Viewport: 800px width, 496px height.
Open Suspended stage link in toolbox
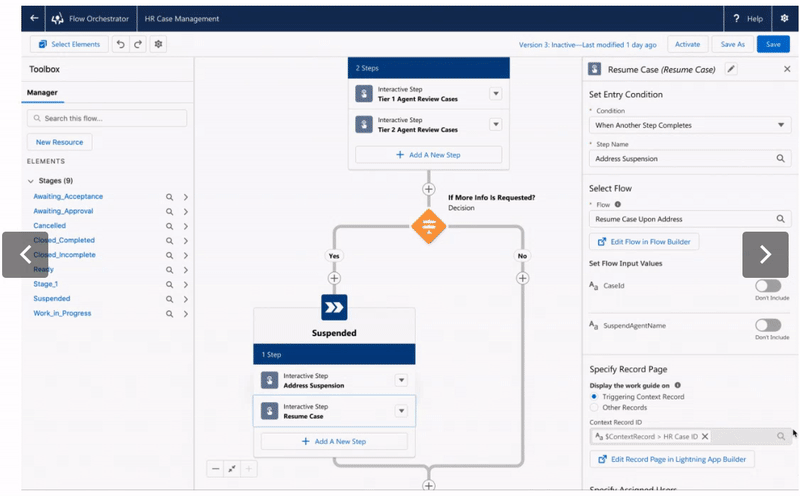(52, 299)
